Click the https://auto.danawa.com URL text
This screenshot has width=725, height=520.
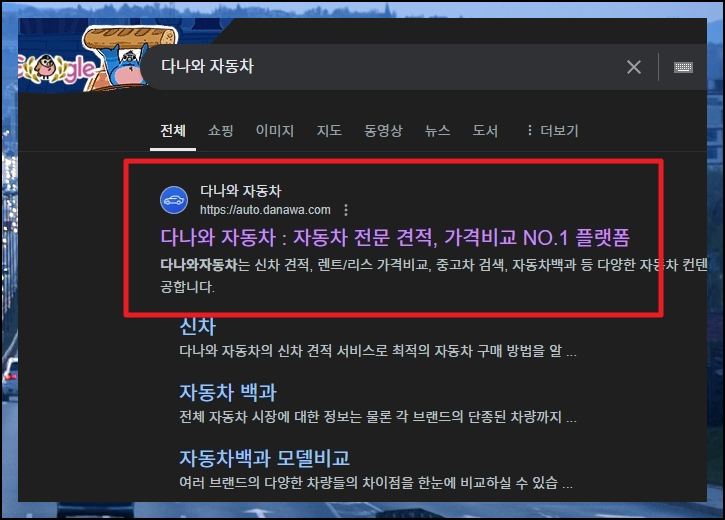tap(265, 210)
